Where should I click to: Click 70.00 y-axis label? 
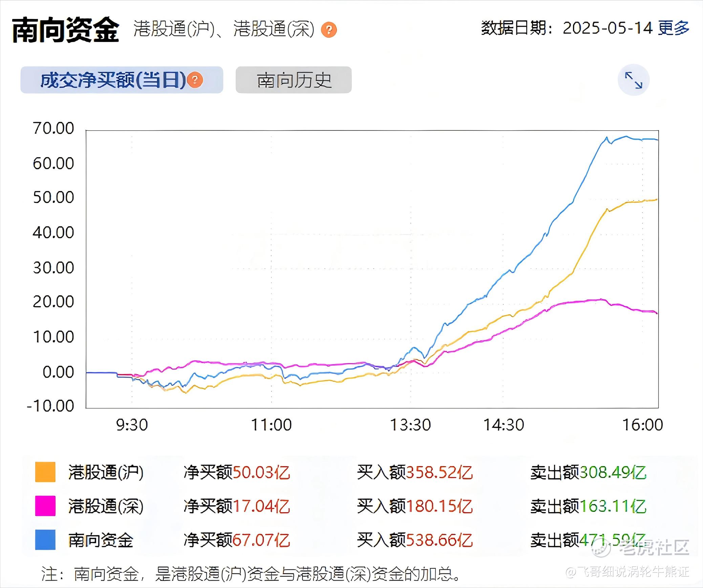pos(54,128)
